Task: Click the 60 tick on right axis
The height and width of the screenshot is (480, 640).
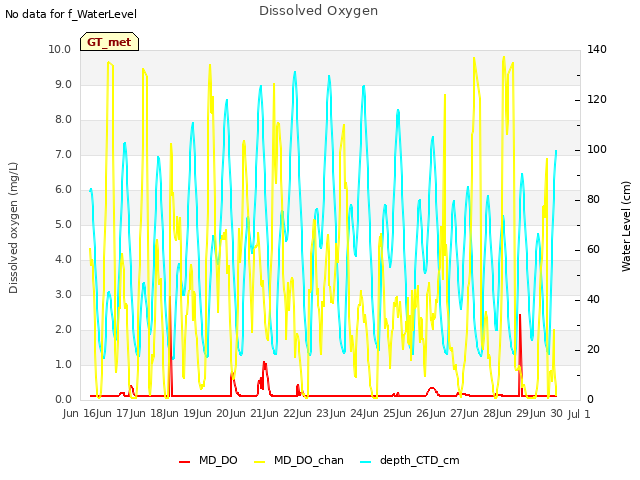Action: pos(593,249)
